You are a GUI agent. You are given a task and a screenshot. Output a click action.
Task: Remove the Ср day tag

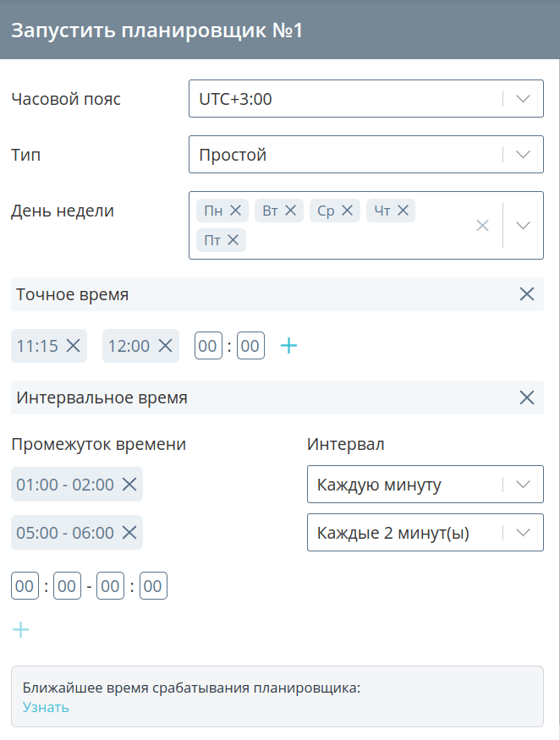coord(347,211)
